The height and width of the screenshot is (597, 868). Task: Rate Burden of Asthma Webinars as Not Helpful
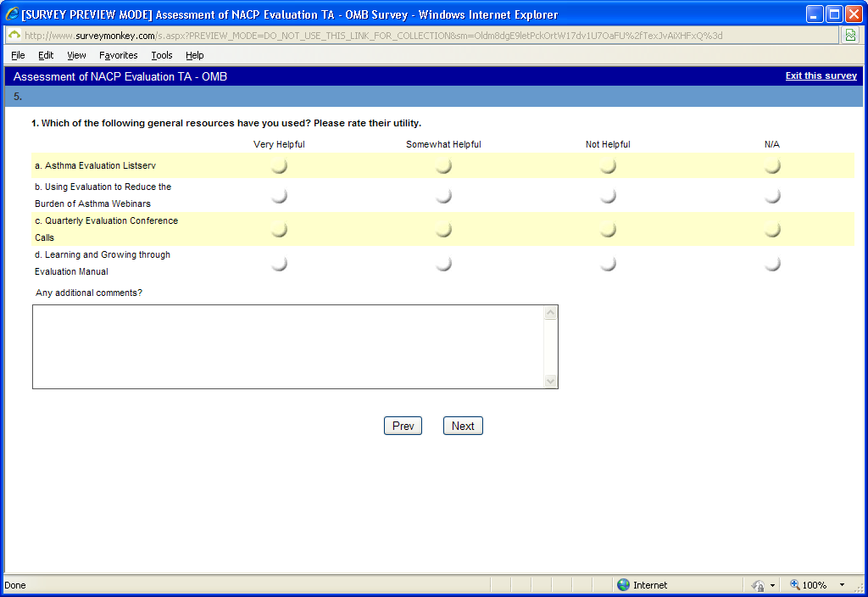click(608, 196)
